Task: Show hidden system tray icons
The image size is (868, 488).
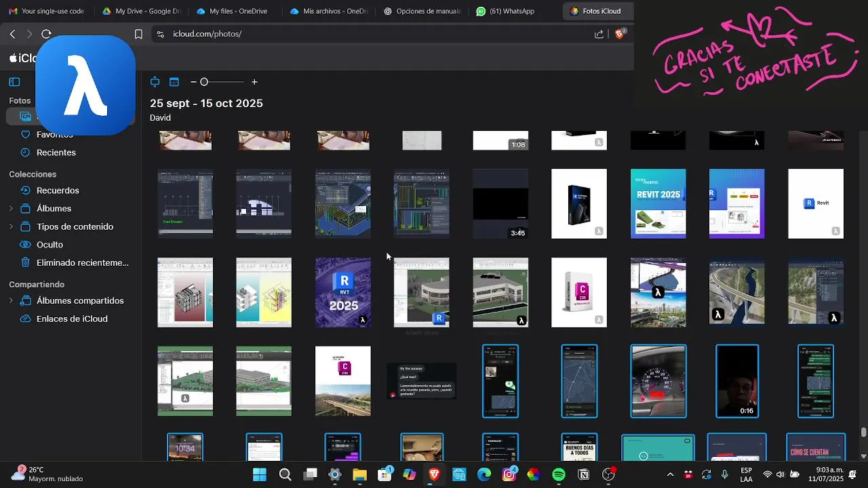Action: coord(671,474)
